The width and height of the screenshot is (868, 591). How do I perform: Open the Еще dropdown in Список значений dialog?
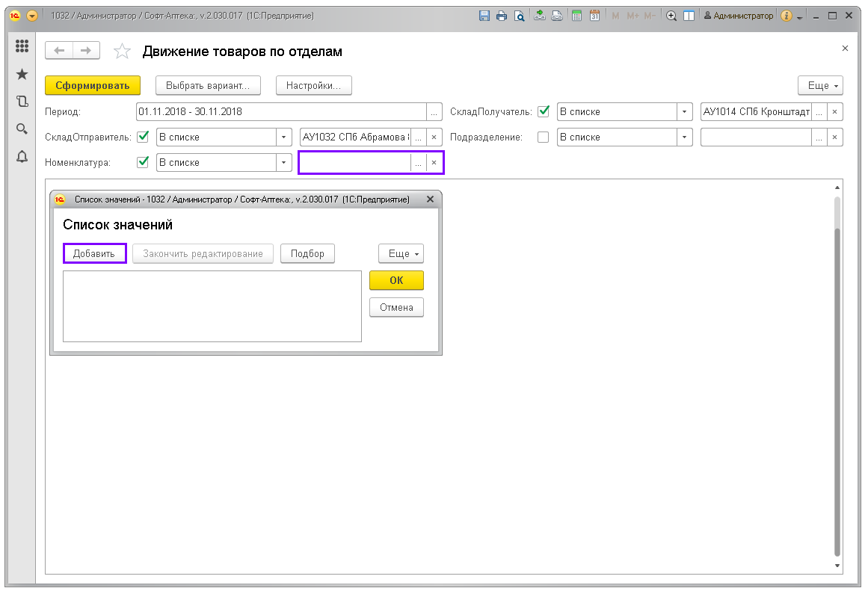[401, 254]
